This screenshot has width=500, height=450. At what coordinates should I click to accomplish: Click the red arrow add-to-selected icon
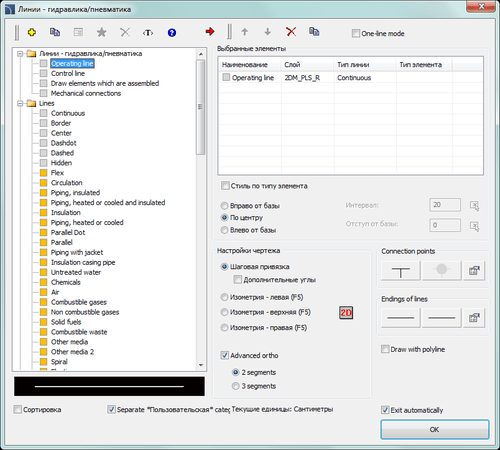click(210, 32)
